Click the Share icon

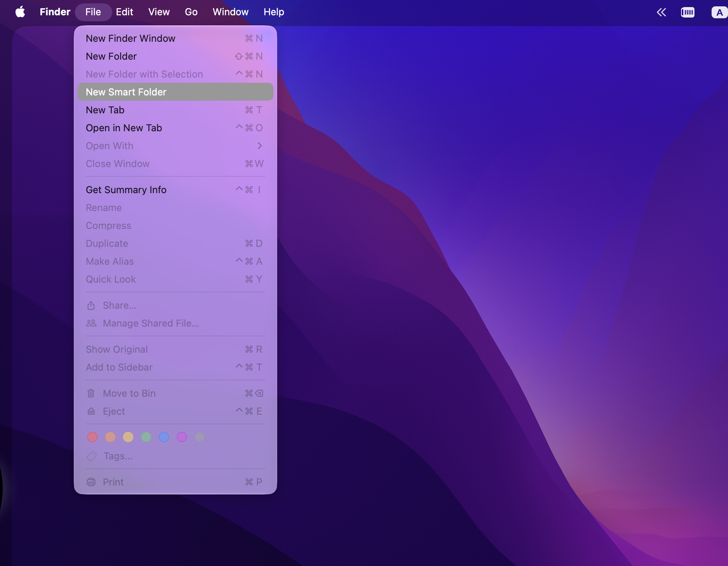[91, 306]
